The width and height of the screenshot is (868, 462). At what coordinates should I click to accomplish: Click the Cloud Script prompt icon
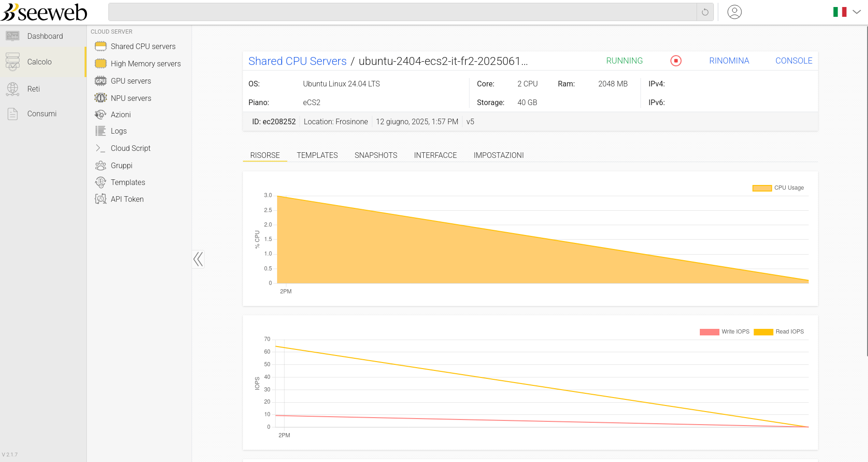click(x=100, y=148)
